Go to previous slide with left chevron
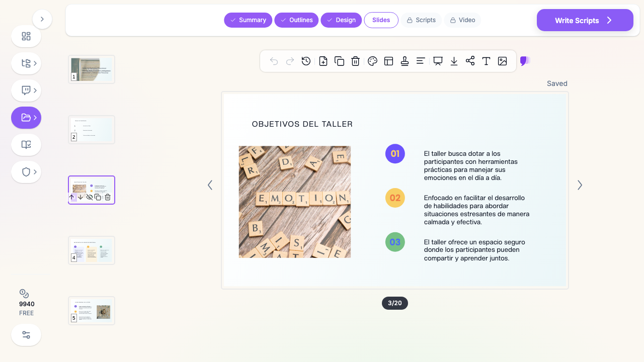This screenshot has height=362, width=644. 210,185
